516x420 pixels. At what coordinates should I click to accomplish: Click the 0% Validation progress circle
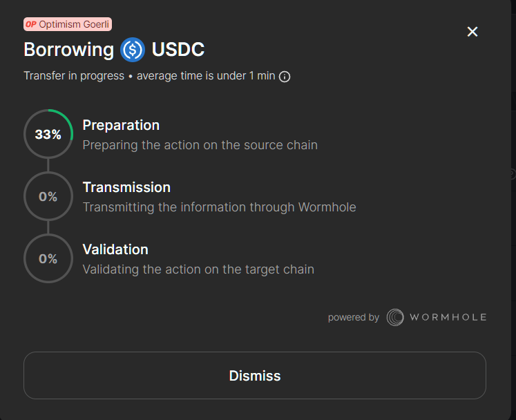click(48, 259)
